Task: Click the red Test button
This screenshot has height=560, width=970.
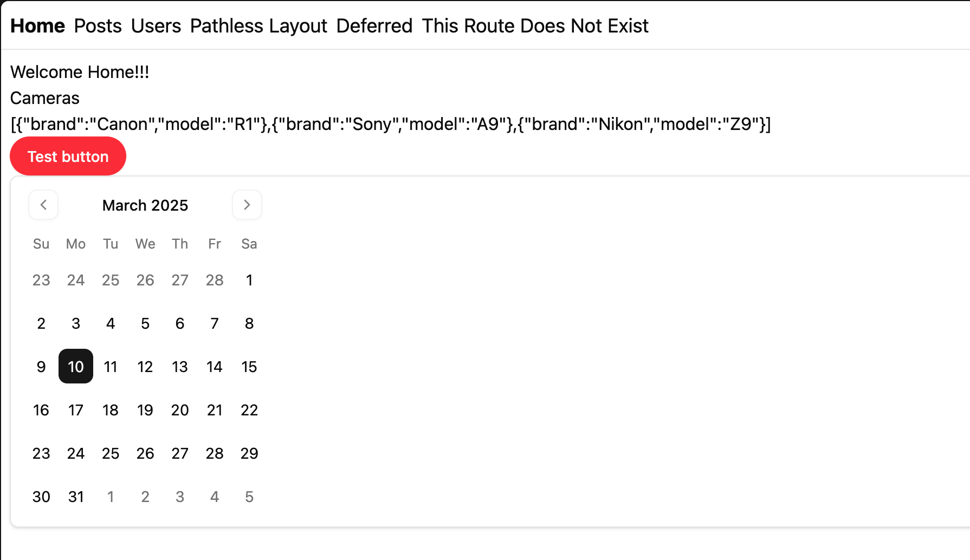Action: click(x=68, y=157)
